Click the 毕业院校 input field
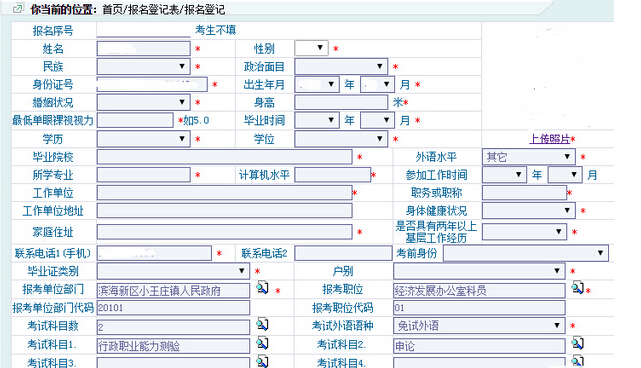 [224, 157]
